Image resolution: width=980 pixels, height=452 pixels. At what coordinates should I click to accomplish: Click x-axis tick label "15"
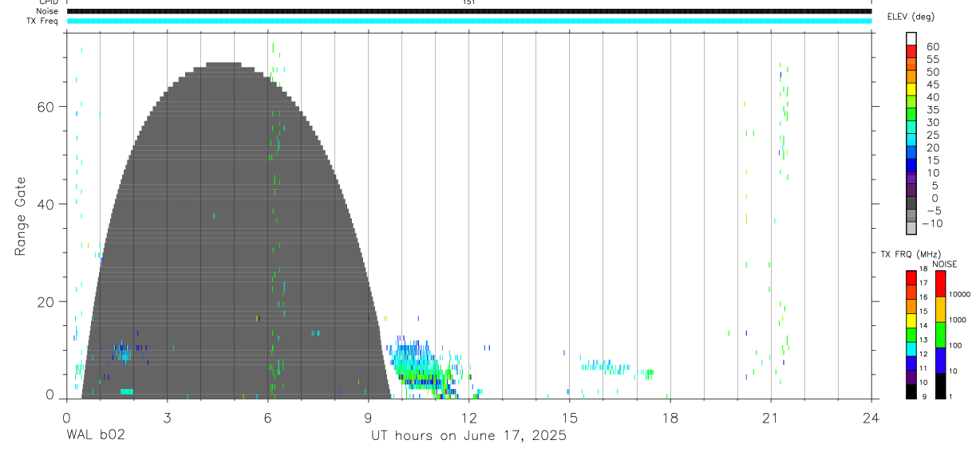coord(569,417)
